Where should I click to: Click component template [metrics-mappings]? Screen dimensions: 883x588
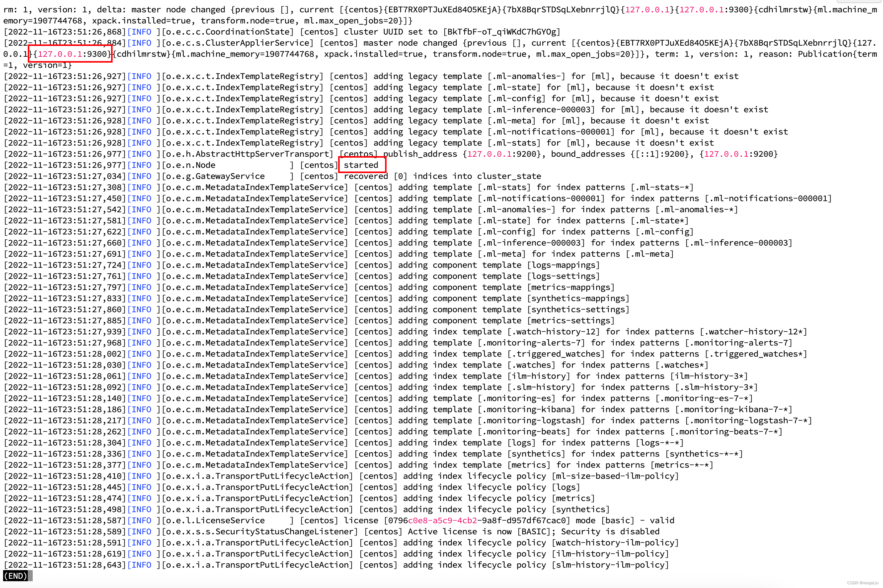point(571,287)
